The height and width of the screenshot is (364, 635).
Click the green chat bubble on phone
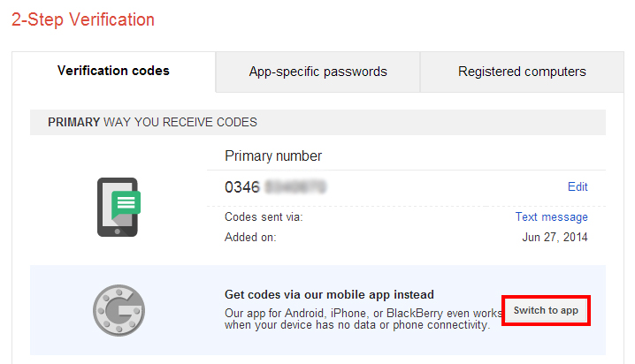[x=126, y=205]
